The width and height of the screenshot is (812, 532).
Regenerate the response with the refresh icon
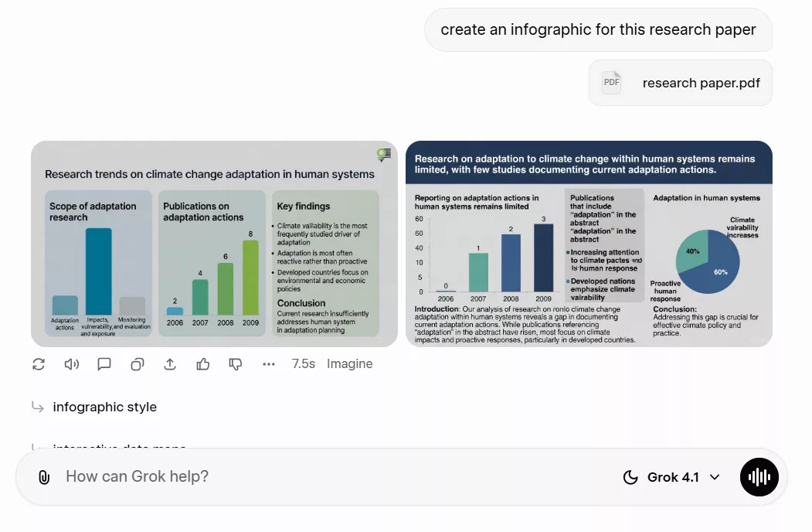39,364
